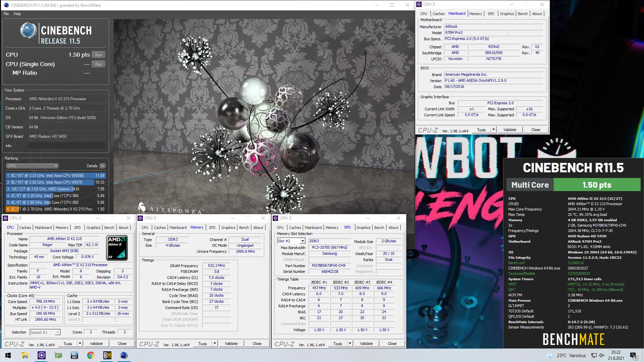
Task: Select ranking row AMD Opteron 2435
Action: [56, 189]
